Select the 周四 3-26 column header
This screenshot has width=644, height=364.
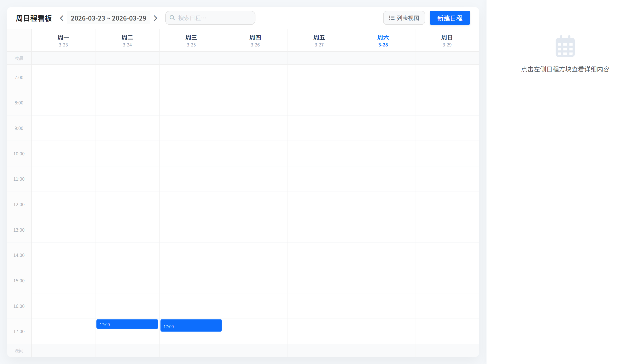coord(255,41)
